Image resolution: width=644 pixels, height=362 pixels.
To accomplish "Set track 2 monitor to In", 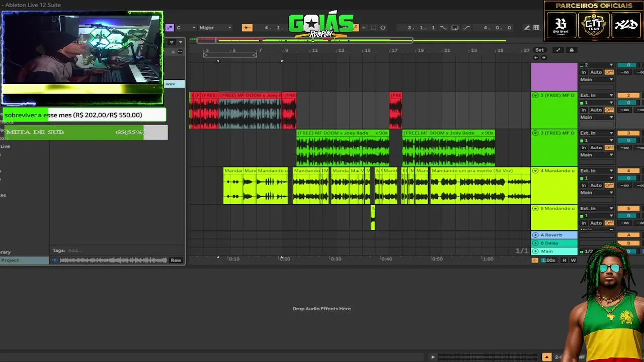I will click(584, 110).
